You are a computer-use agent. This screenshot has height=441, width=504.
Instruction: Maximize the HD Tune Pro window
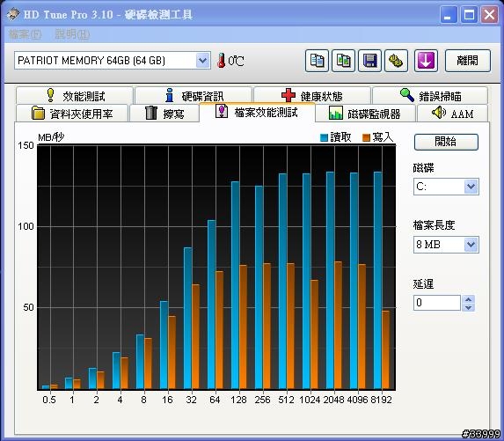pos(469,15)
